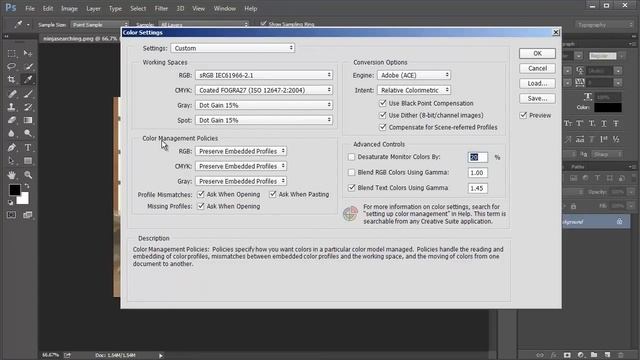Select the Horizontal Type tool
This screenshot has width=640, height=360.
28,147
